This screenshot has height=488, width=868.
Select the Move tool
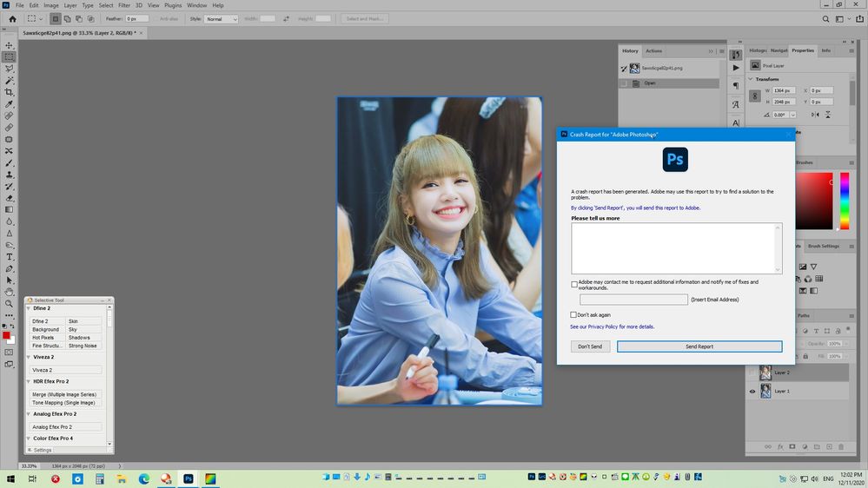click(10, 45)
